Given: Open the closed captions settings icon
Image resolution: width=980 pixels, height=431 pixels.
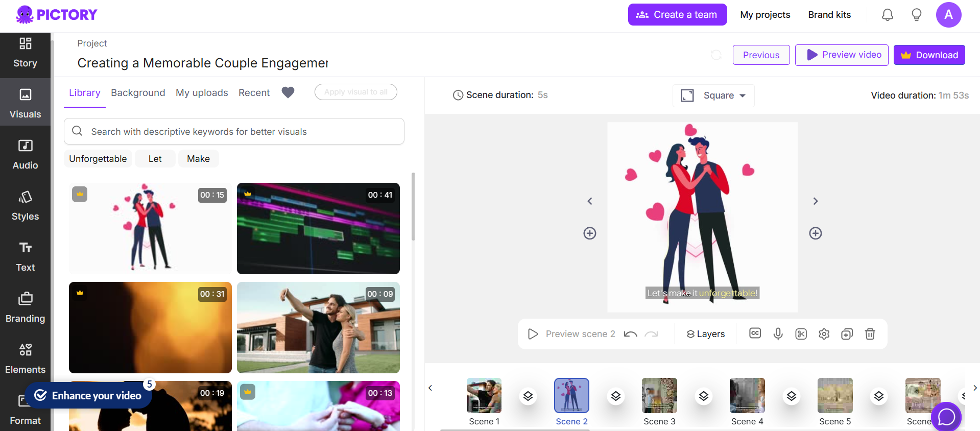Looking at the screenshot, I should point(755,333).
